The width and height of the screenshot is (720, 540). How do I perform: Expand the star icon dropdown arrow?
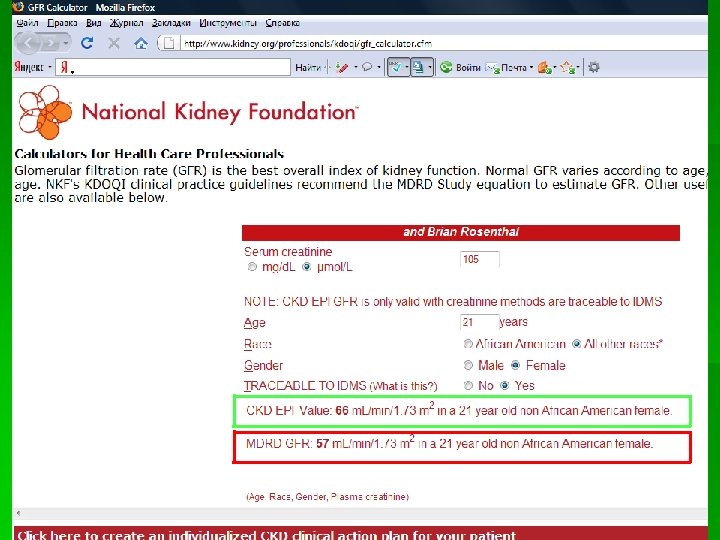coord(578,68)
